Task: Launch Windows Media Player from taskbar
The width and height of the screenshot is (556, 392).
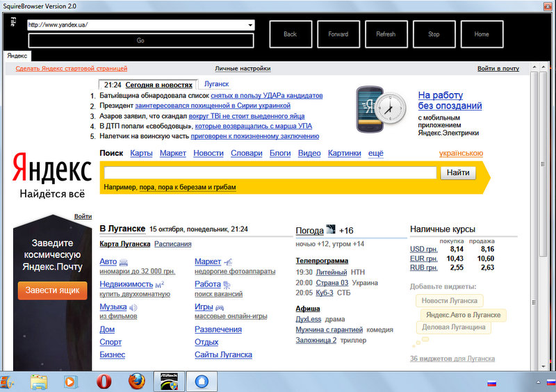Action: click(70, 382)
